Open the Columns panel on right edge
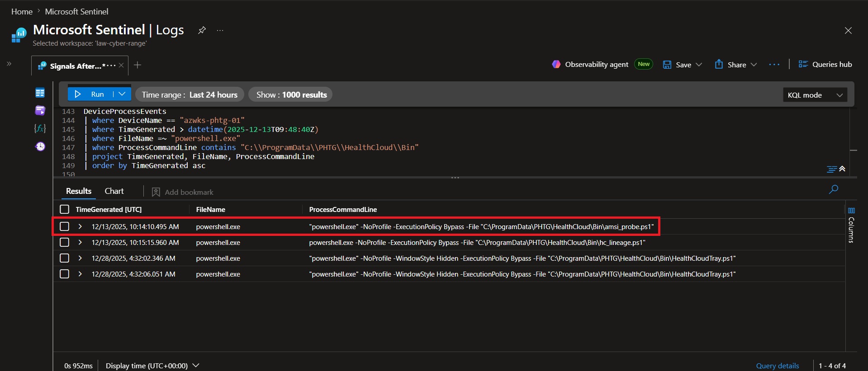The height and width of the screenshot is (371, 868). click(x=851, y=225)
